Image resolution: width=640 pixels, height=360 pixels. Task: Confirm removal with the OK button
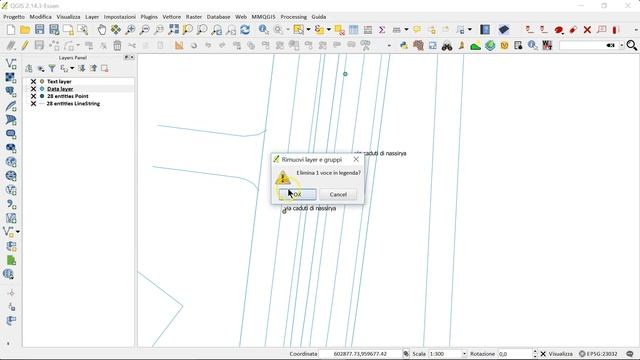point(297,194)
